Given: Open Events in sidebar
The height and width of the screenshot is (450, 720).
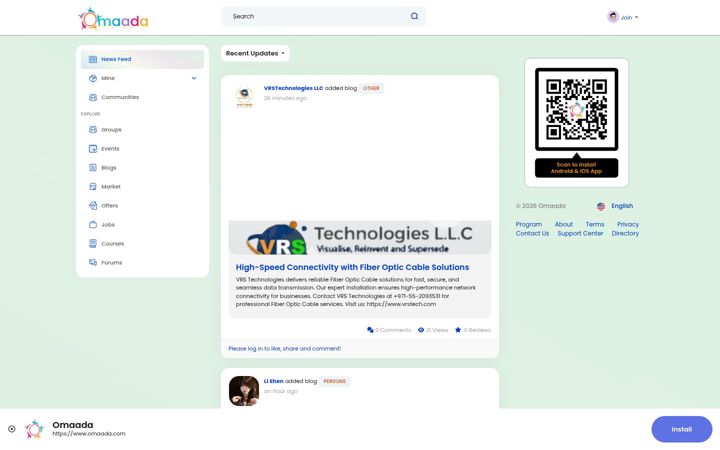Looking at the screenshot, I should click(142, 149).
